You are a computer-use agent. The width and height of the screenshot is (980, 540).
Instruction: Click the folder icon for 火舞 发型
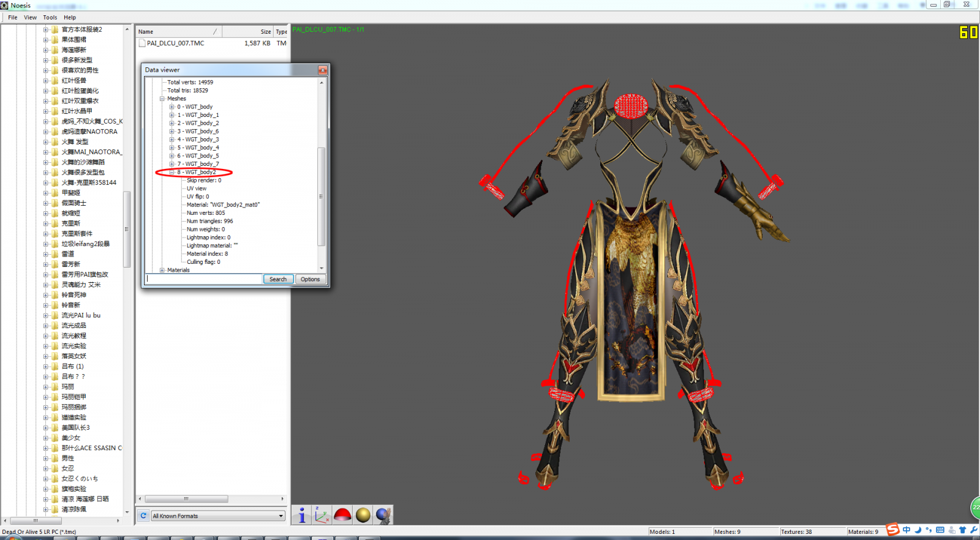55,142
